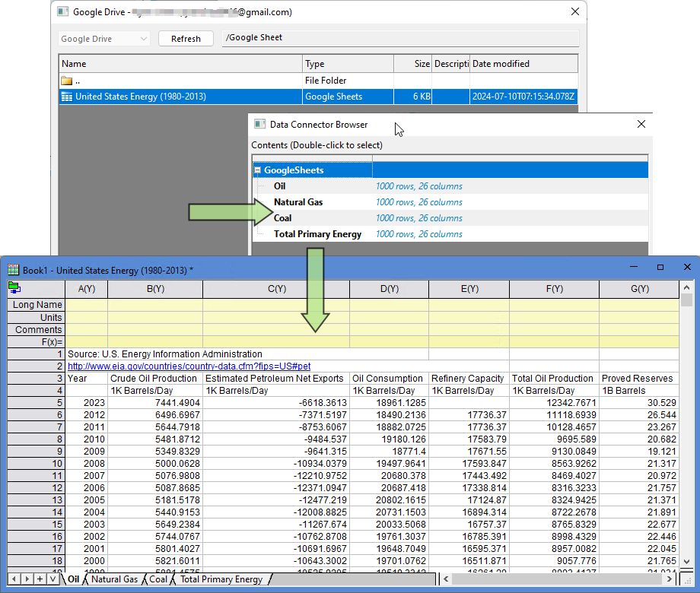Viewport: 700px width, 593px height.
Task: Click the F(x)= row label
Action: tap(37, 342)
